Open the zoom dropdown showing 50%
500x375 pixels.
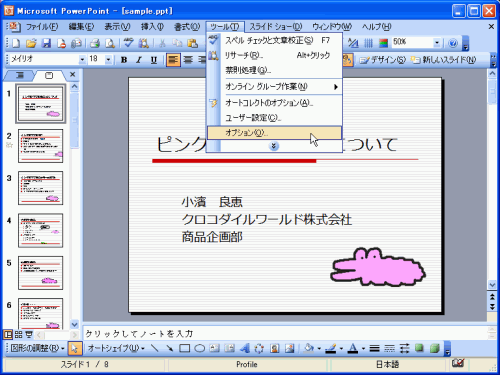click(x=437, y=43)
